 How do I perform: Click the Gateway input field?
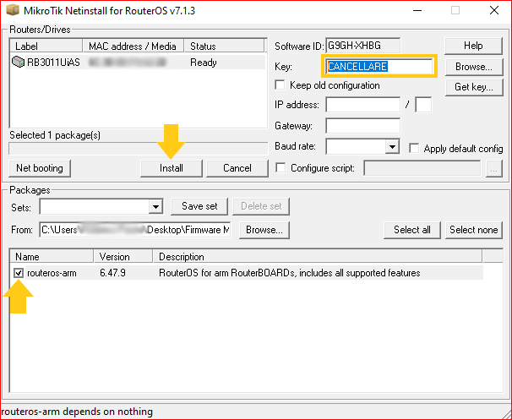[362, 126]
